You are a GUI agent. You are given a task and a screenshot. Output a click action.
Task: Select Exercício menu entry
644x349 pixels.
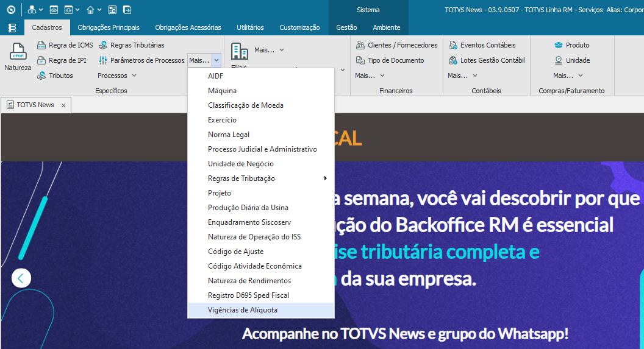pyautogui.click(x=261, y=120)
